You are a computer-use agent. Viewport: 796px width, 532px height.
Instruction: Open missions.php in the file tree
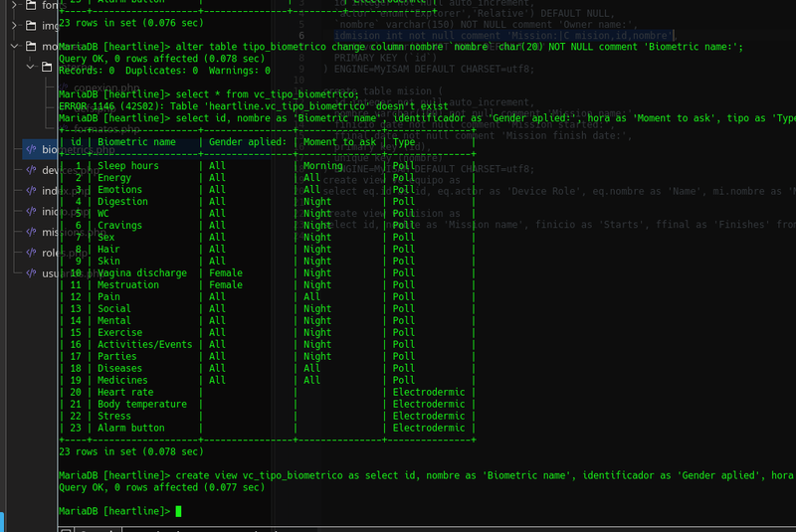(x=74, y=233)
